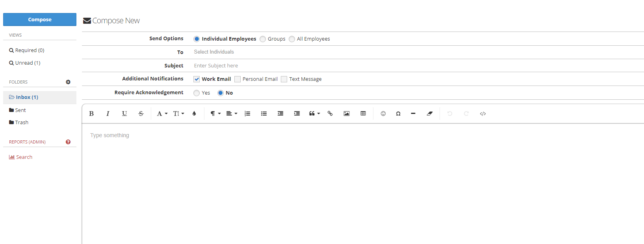Screen dimensions: 644x244
Task: Select the Groups send option
Action: pyautogui.click(x=263, y=39)
